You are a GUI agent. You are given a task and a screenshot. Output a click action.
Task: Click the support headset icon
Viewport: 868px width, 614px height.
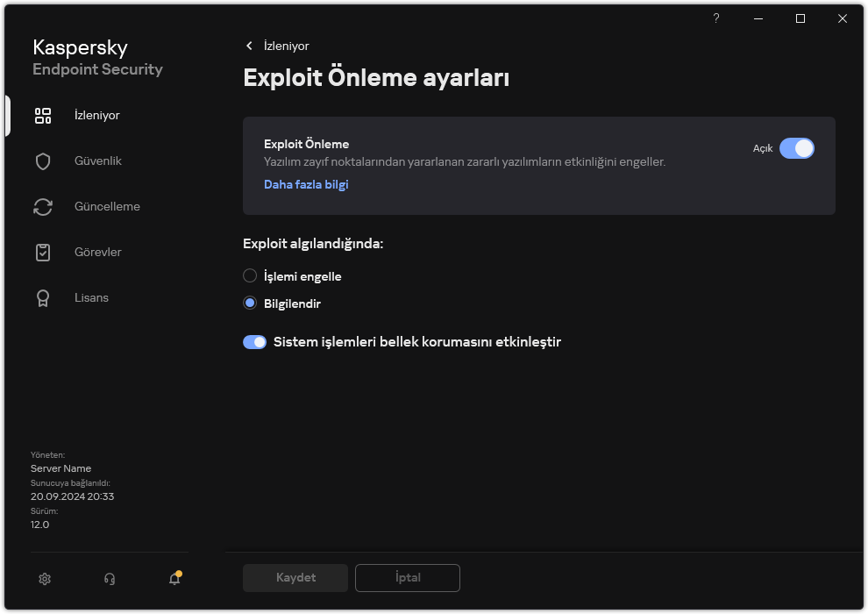[x=110, y=579]
